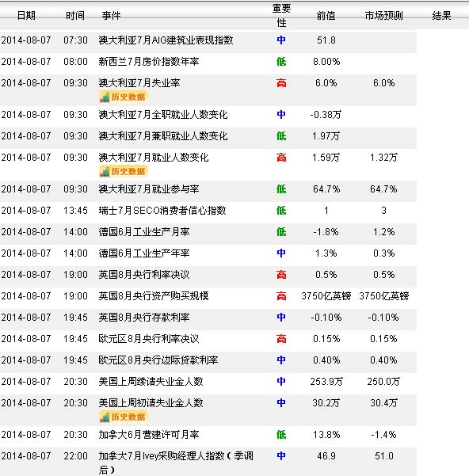469x476 pixels.
Task: Select event 澳大利亚7月全职就业人数变化
Action: point(163,115)
